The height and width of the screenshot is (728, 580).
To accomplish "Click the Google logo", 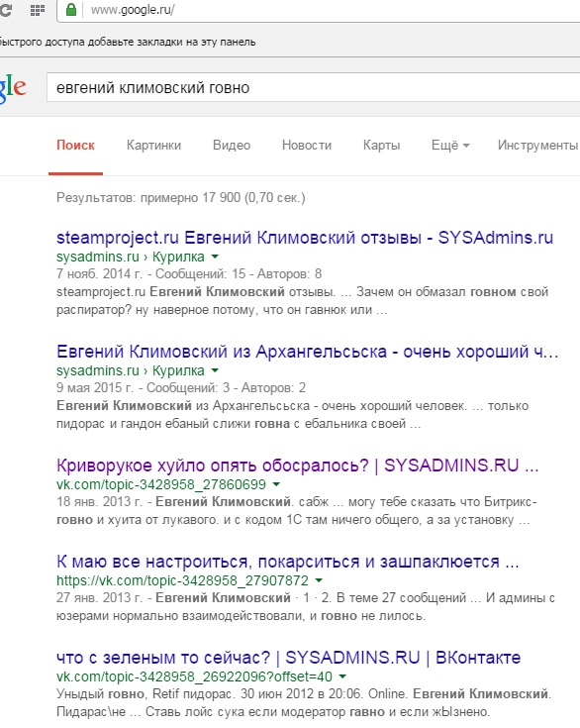I will click(x=13, y=88).
